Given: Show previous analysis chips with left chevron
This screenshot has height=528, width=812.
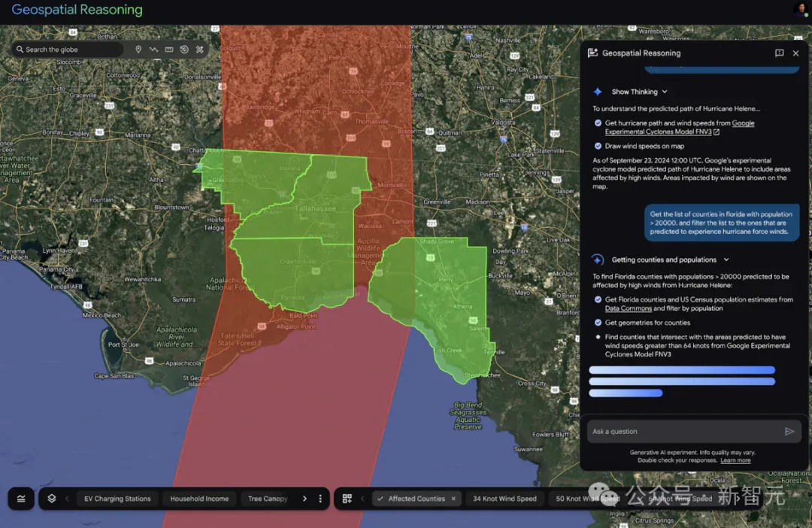Looking at the screenshot, I should point(362,499).
